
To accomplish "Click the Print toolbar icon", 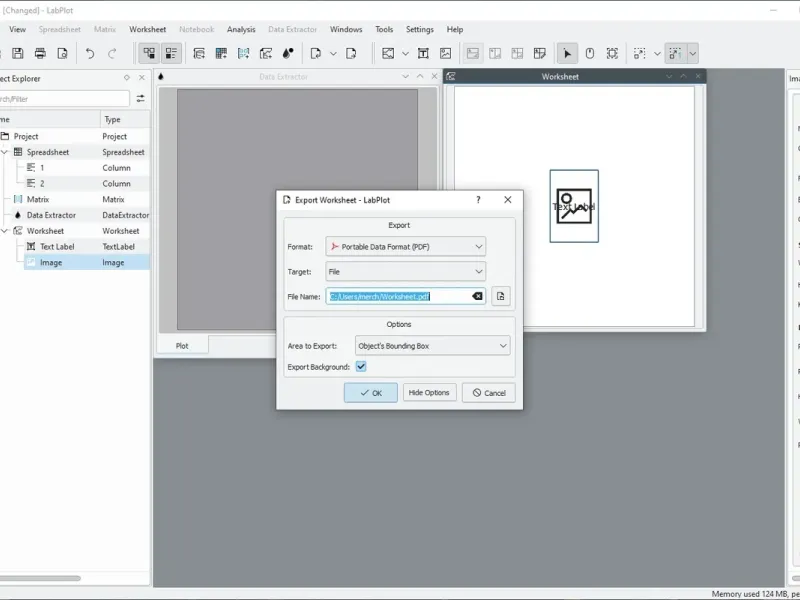I will coord(40,54).
